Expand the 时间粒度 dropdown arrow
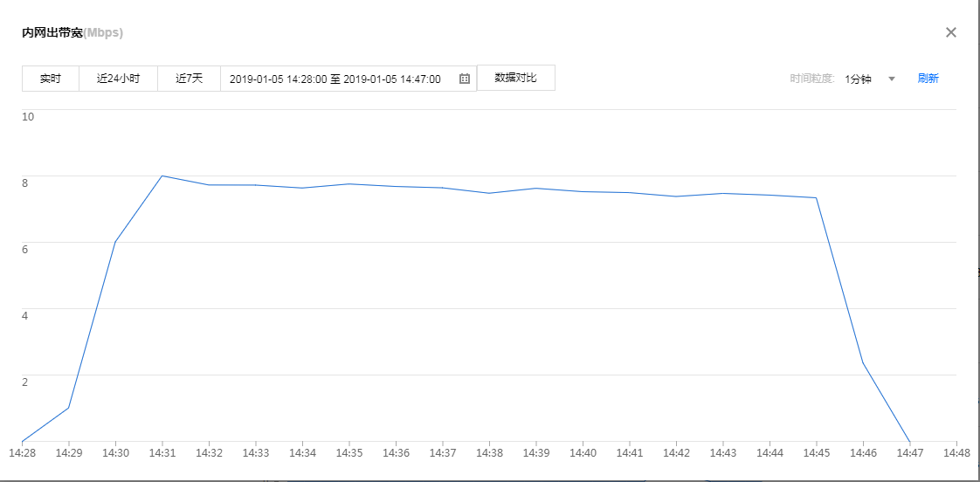The image size is (980, 482). pos(892,79)
